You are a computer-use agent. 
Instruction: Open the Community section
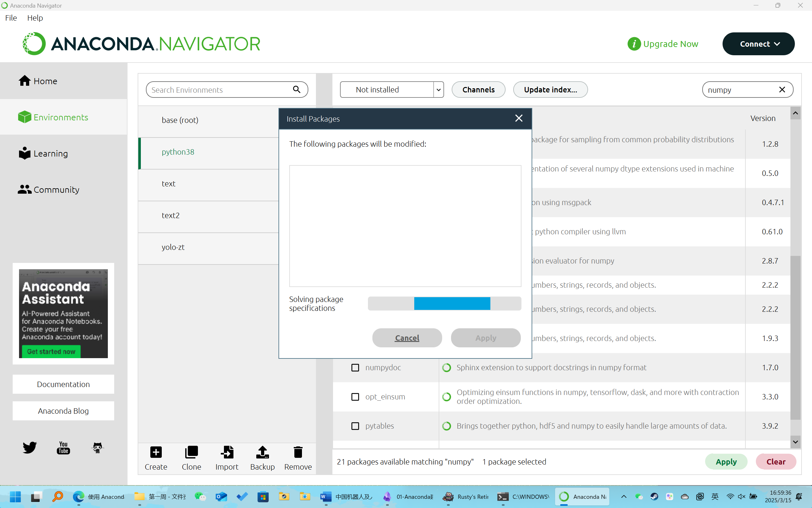49,190
